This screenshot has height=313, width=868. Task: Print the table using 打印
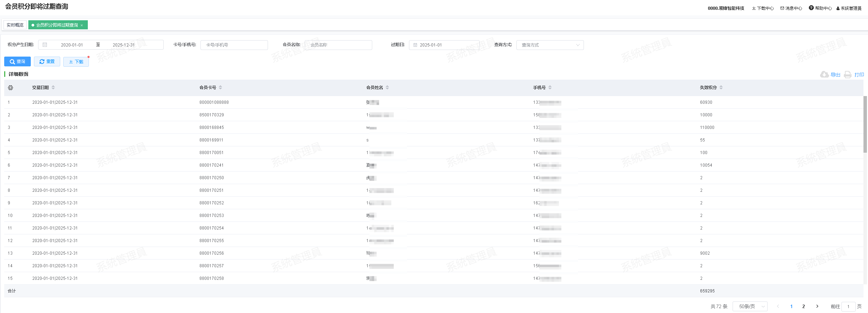pyautogui.click(x=854, y=74)
